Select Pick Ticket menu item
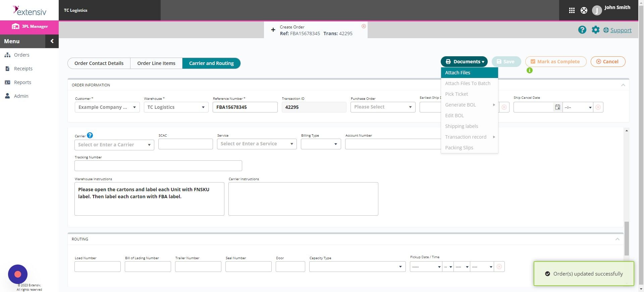Image resolution: width=644 pixels, height=292 pixels. coord(470,94)
